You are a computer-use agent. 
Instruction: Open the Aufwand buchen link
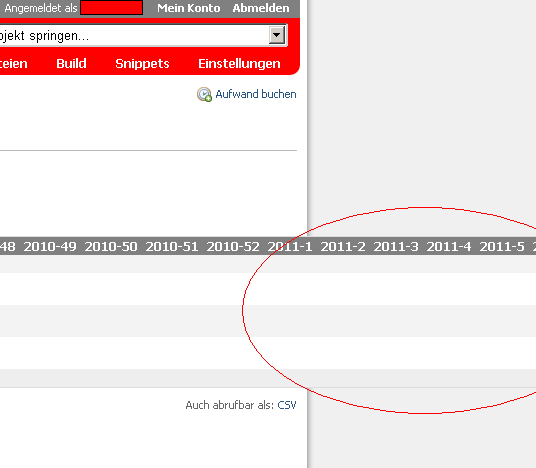pos(256,94)
